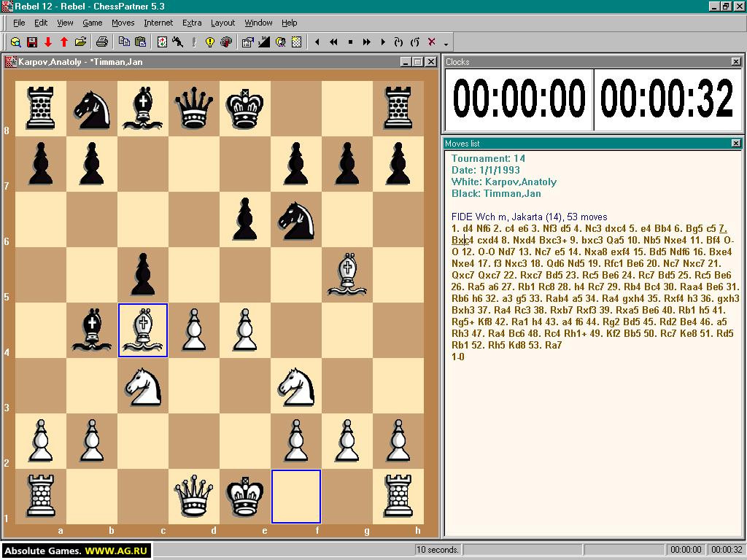Click the stop square playback button
The height and width of the screenshot is (560, 747).
pyautogui.click(x=350, y=42)
